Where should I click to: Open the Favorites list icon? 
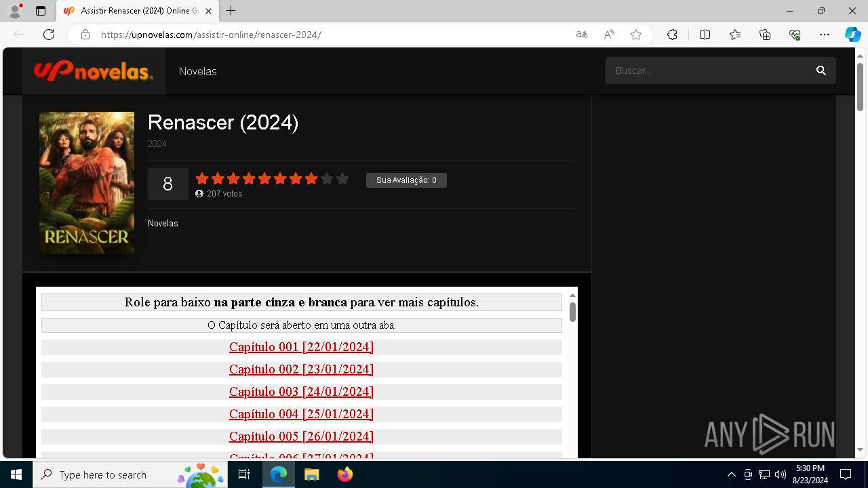point(735,35)
